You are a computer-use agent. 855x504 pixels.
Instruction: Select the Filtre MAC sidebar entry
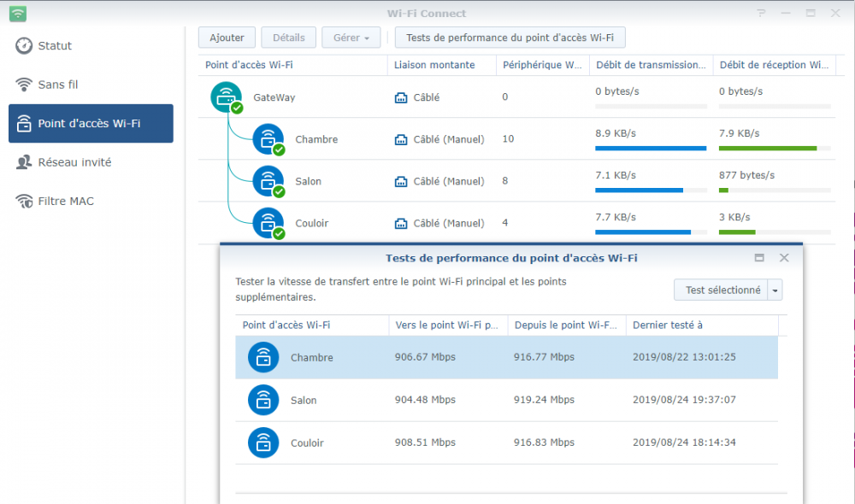[x=65, y=202]
